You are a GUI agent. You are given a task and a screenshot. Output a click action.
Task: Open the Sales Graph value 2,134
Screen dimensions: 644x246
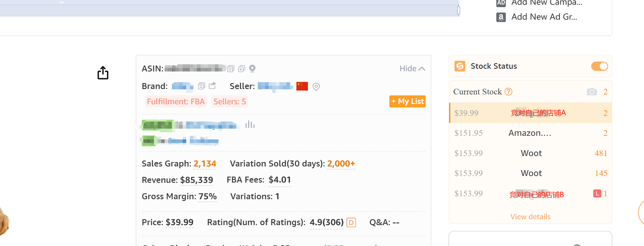point(205,164)
